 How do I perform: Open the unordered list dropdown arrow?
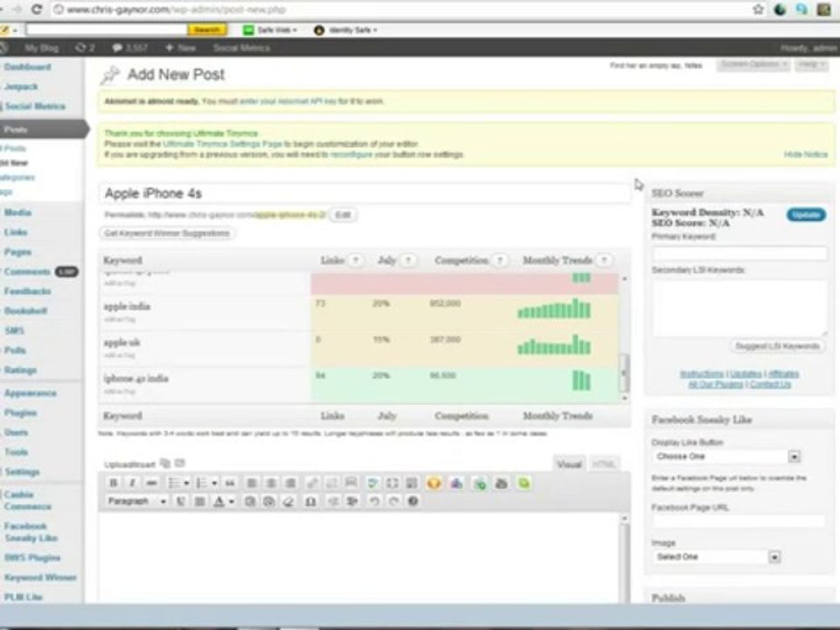click(186, 483)
